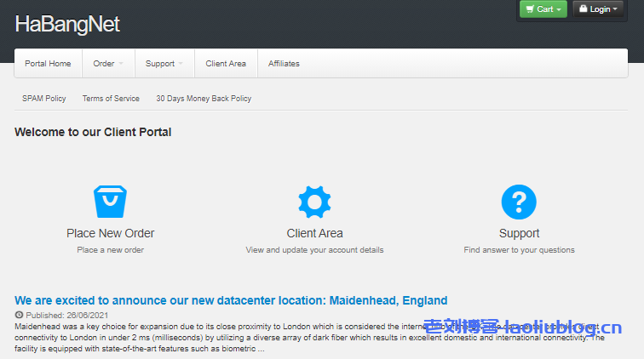
Task: Select Affiliates in navigation bar
Action: [284, 64]
